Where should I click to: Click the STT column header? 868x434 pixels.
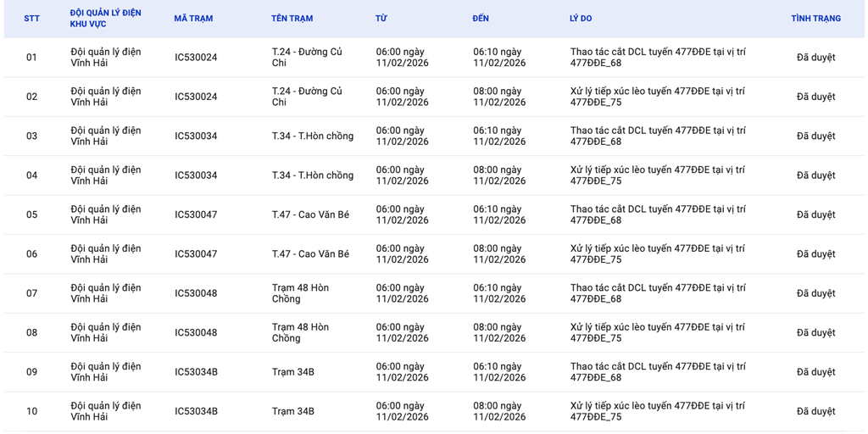tap(31, 19)
